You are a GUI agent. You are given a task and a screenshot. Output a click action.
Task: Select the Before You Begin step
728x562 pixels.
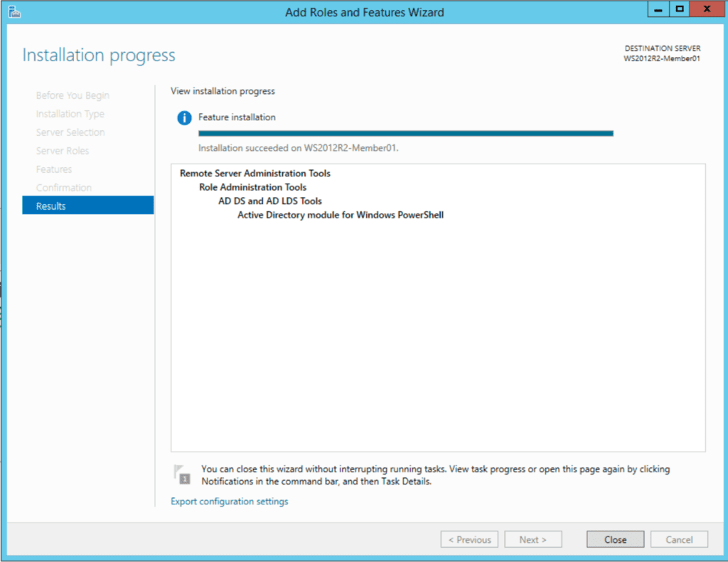click(73, 95)
